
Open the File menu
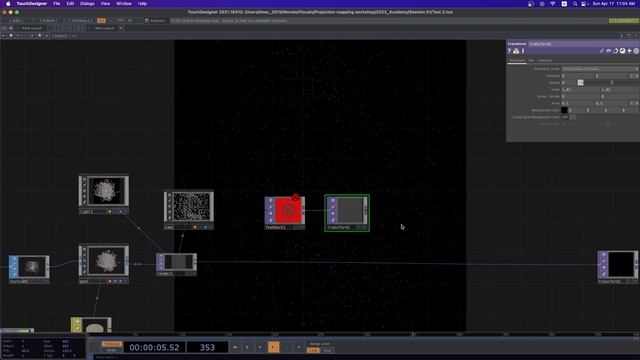click(56, 4)
